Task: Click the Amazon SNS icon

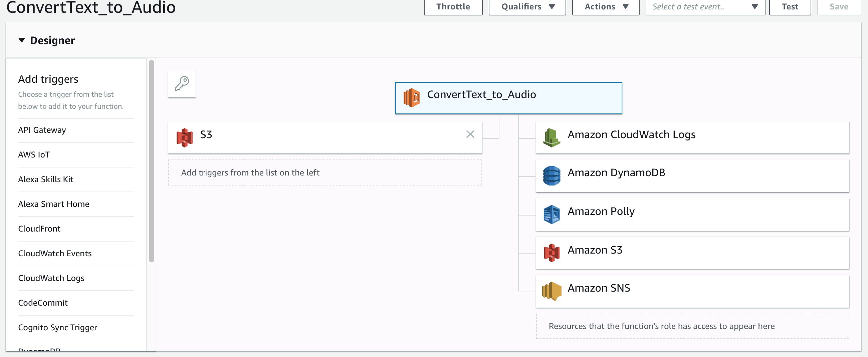Action: [x=551, y=291]
